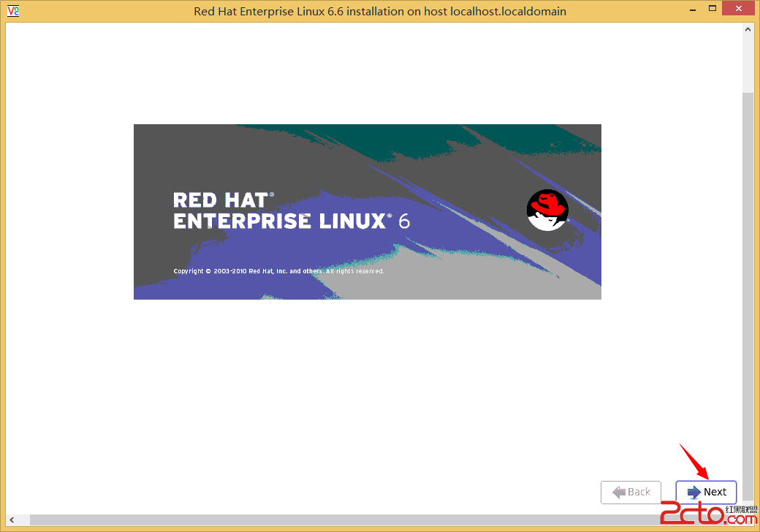Minimize the VNC installation window
This screenshot has width=760, height=532.
click(693, 9)
